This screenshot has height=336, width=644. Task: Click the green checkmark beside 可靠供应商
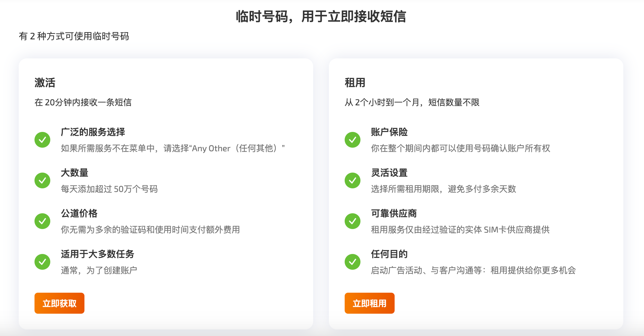[x=352, y=221]
